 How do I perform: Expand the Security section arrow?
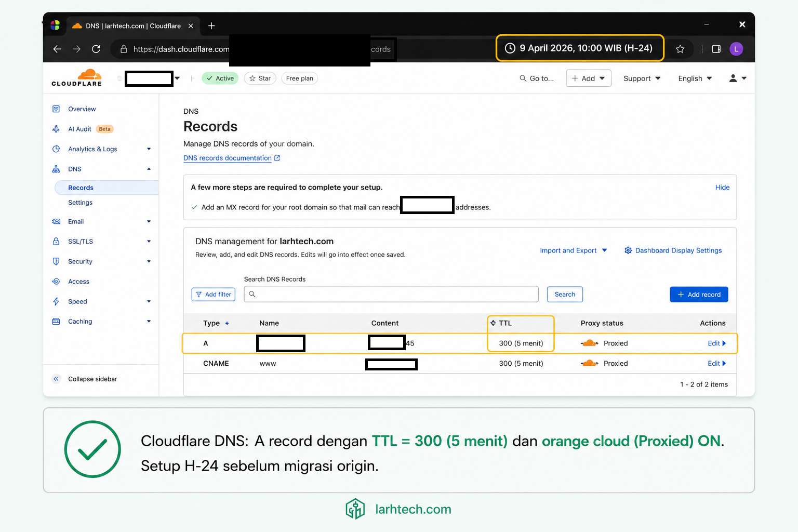point(149,261)
